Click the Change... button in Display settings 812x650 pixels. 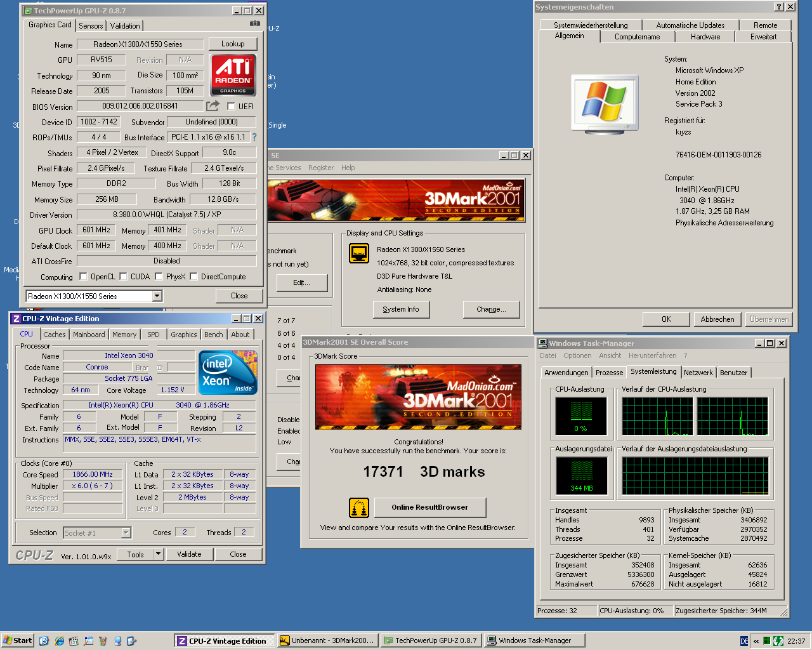(x=492, y=310)
